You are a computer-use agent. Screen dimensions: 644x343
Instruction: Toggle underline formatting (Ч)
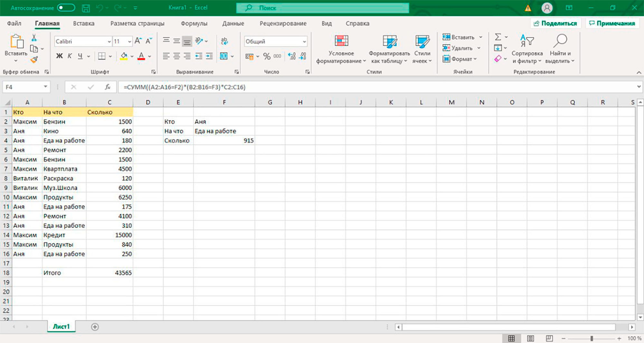click(80, 56)
